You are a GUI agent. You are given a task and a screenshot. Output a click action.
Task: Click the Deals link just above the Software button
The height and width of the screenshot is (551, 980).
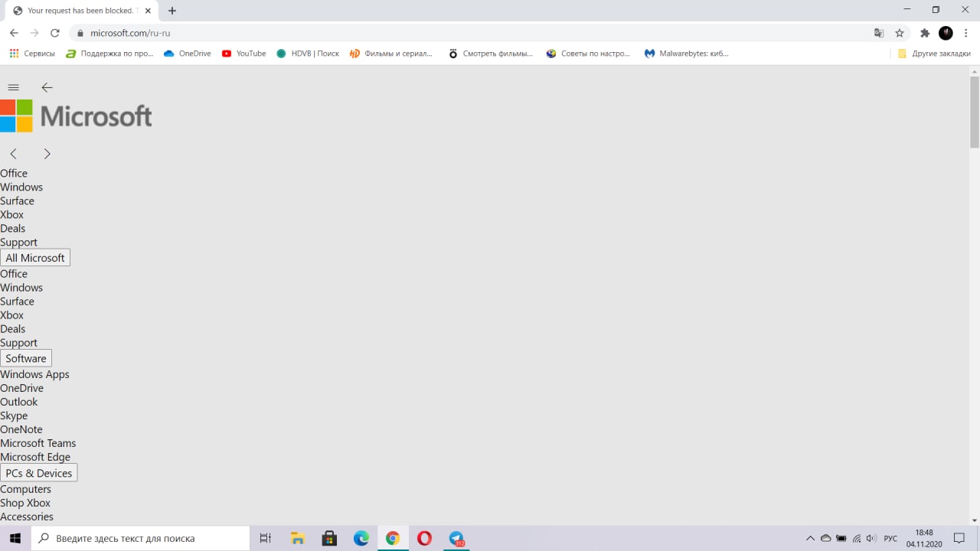(x=12, y=329)
